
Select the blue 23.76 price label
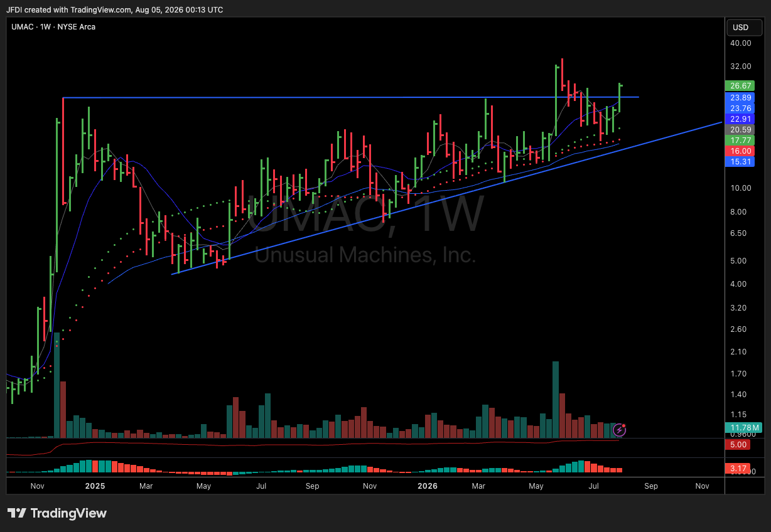click(x=741, y=108)
